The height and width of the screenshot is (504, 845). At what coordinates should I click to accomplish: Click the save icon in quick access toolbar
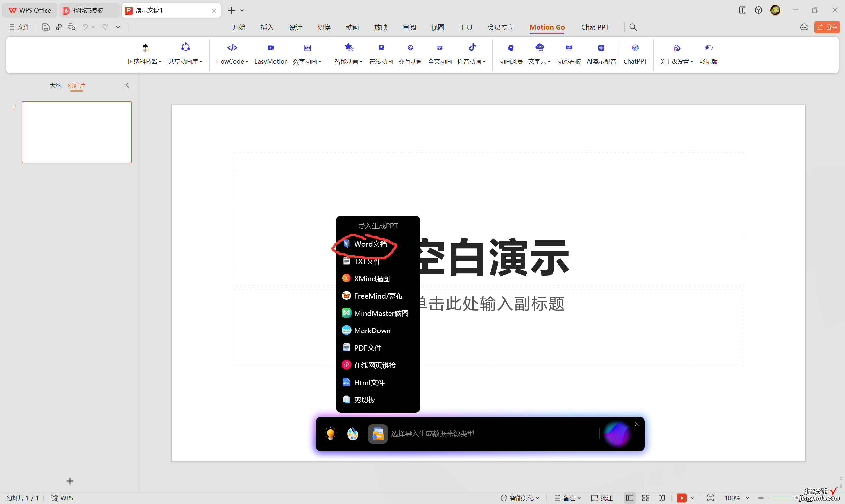46,27
